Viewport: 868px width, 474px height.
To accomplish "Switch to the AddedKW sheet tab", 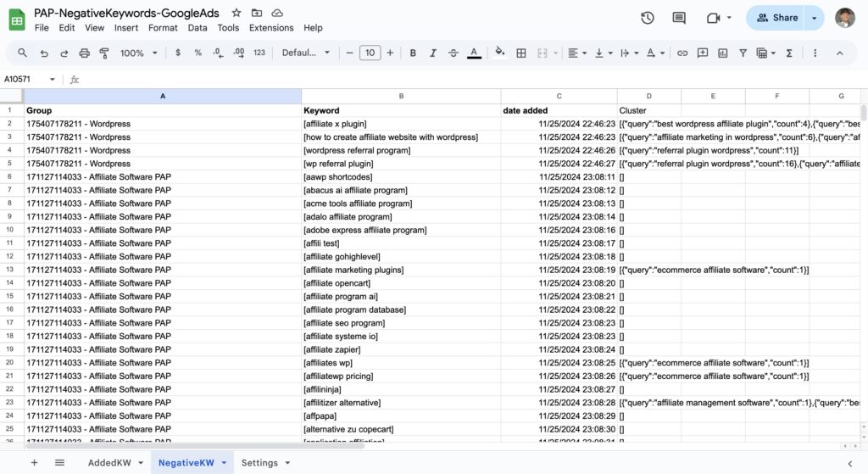I will pos(109,462).
